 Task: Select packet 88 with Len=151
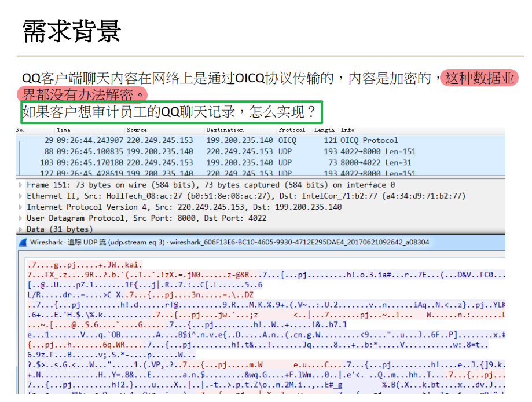click(261, 151)
